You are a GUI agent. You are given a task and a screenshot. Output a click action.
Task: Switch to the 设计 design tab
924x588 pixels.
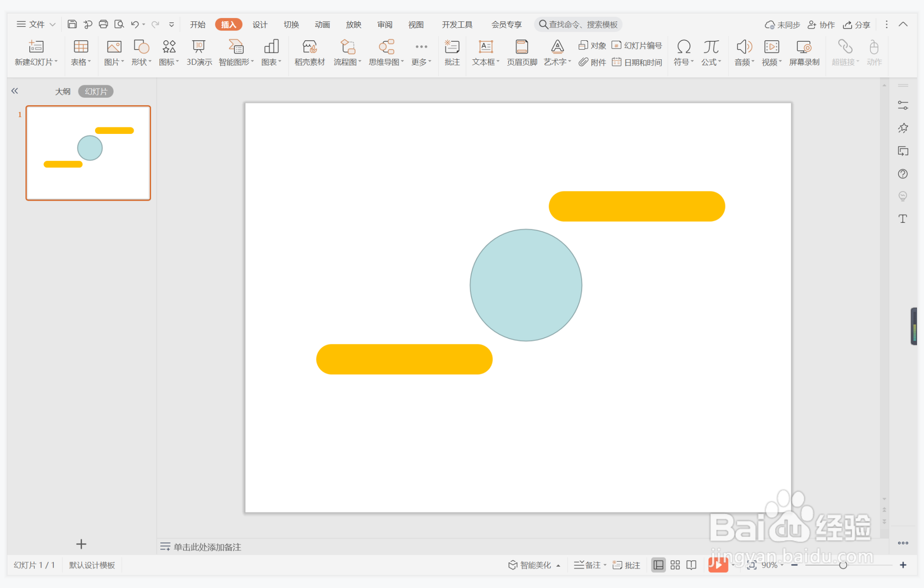(x=259, y=25)
